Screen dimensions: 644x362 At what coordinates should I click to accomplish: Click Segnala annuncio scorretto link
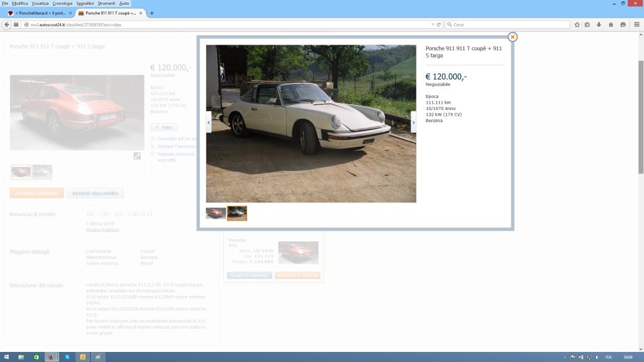click(x=176, y=156)
